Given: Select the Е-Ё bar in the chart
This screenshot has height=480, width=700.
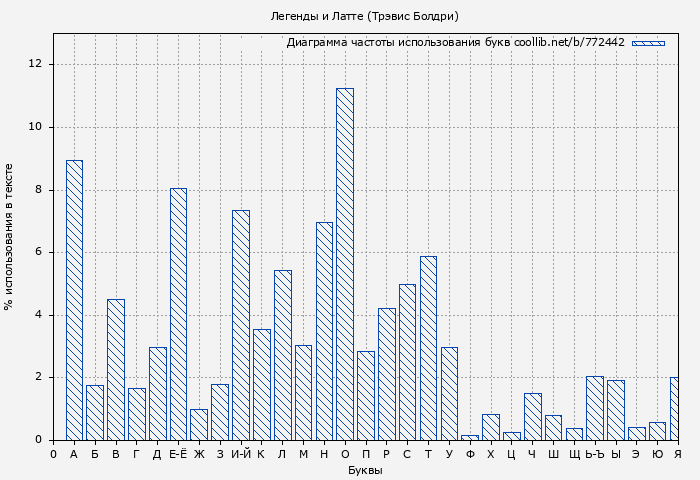Looking at the screenshot, I should 178,314.
